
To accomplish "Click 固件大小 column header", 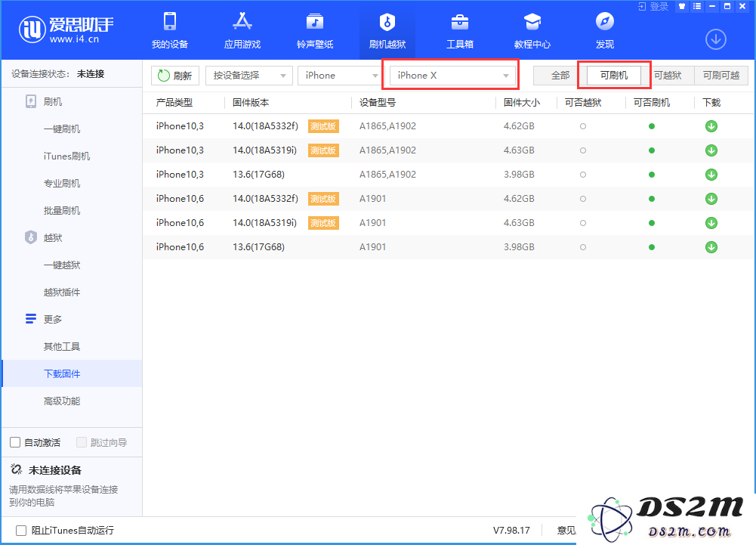I will pos(522,102).
